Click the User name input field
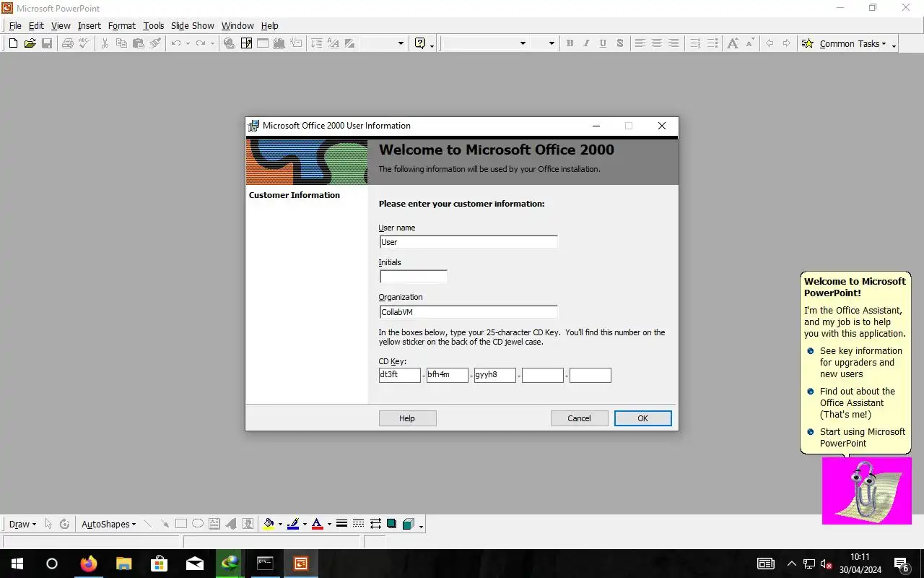Image resolution: width=924 pixels, height=578 pixels. pyautogui.click(x=468, y=242)
